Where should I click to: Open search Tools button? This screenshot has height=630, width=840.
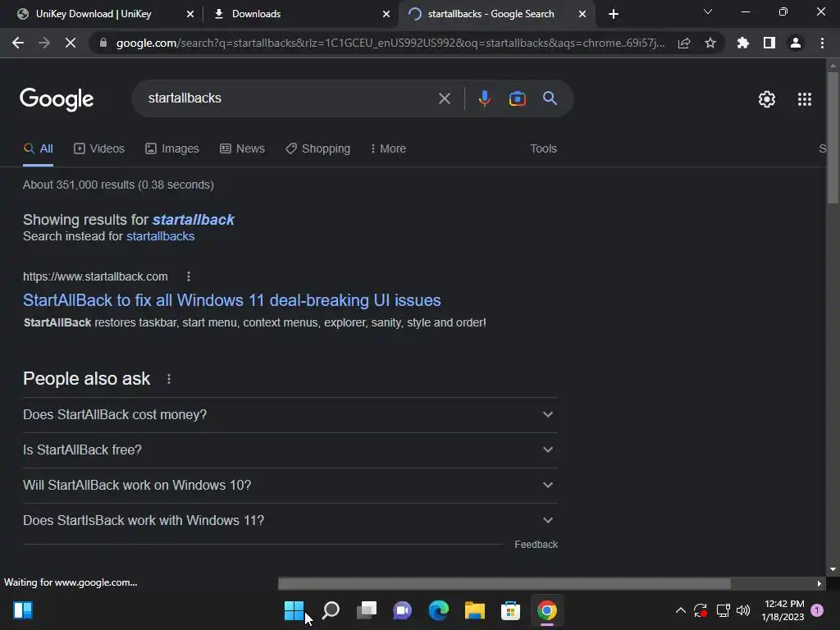pos(543,149)
